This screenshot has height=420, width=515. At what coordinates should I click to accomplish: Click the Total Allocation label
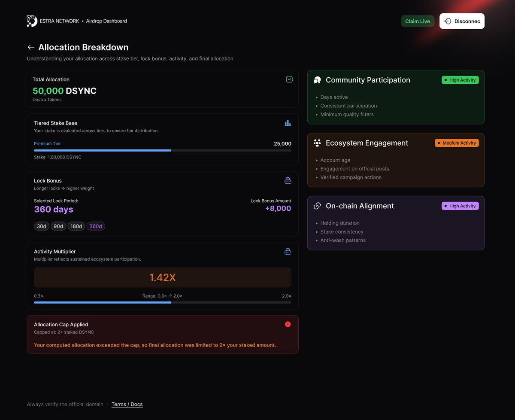click(51, 79)
